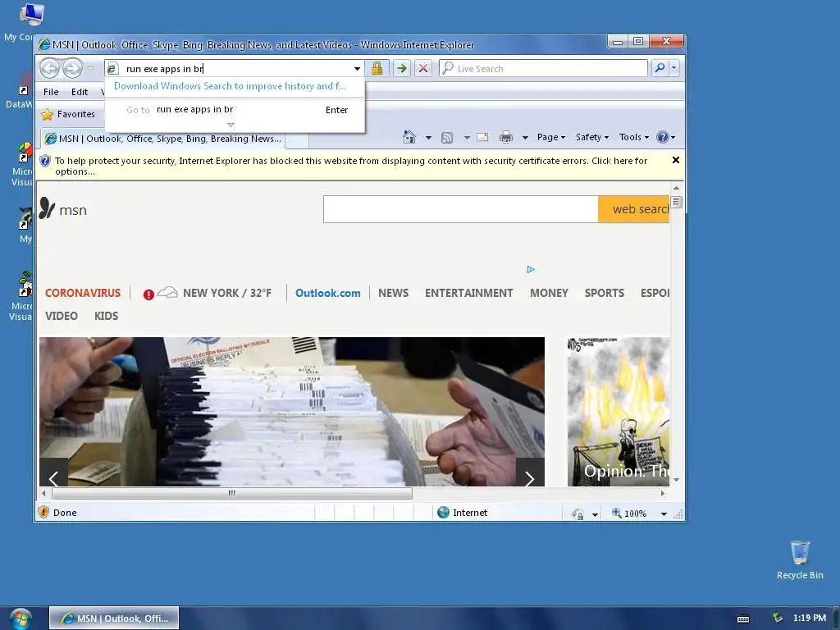Viewport: 840px width, 630px height.
Task: Click the Back navigation arrow
Action: pos(50,69)
